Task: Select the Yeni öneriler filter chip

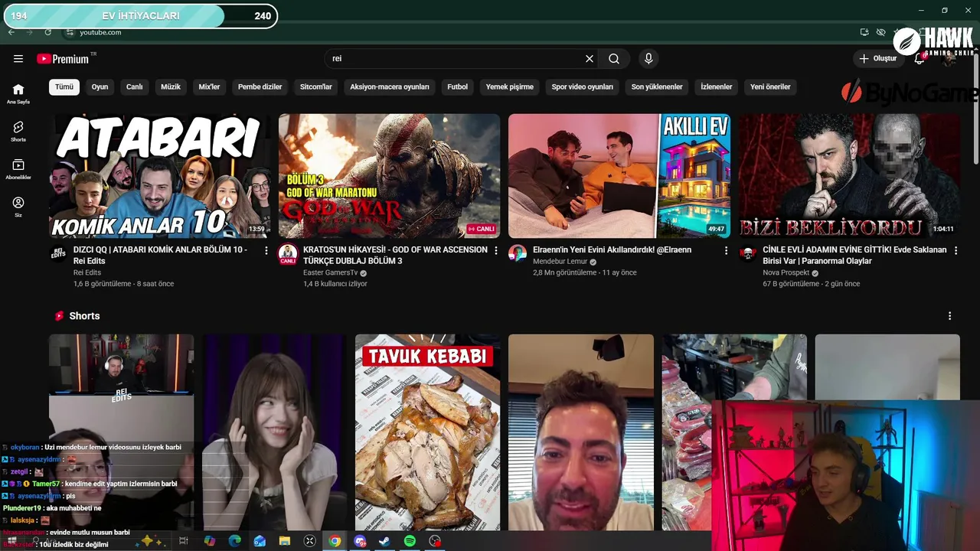Action: click(x=770, y=86)
